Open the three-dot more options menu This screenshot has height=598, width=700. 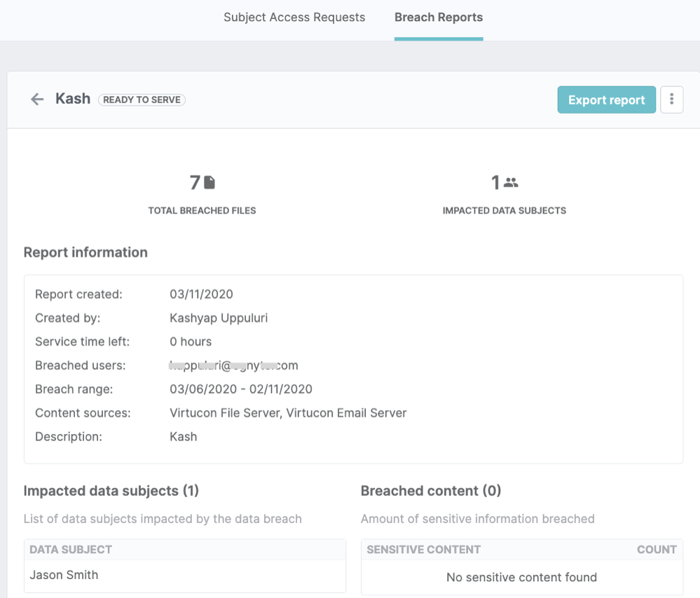[671, 99]
